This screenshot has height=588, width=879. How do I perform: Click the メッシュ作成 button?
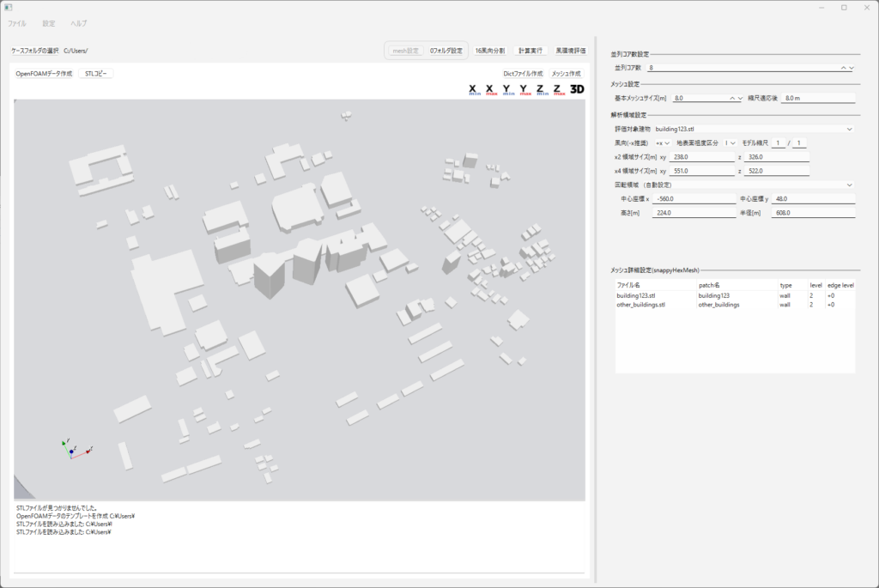(567, 74)
